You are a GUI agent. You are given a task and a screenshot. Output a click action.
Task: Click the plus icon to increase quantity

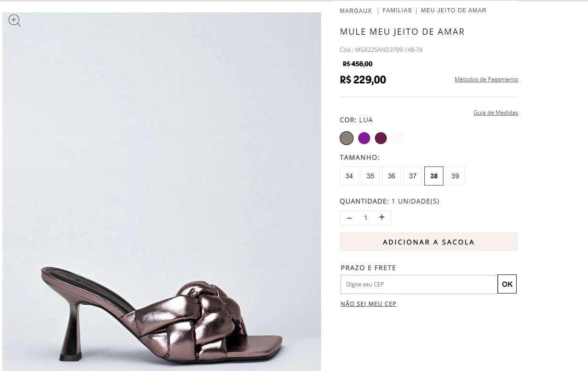tap(382, 217)
